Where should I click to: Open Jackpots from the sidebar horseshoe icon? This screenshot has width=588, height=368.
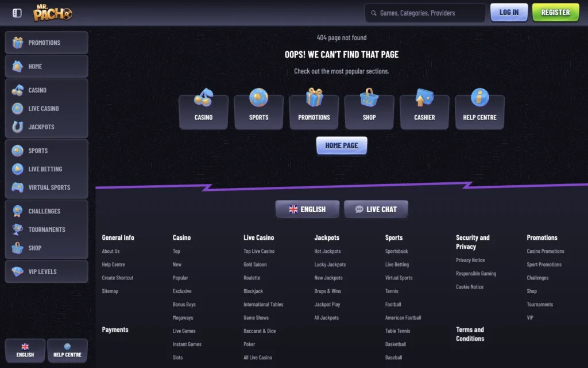pos(18,127)
